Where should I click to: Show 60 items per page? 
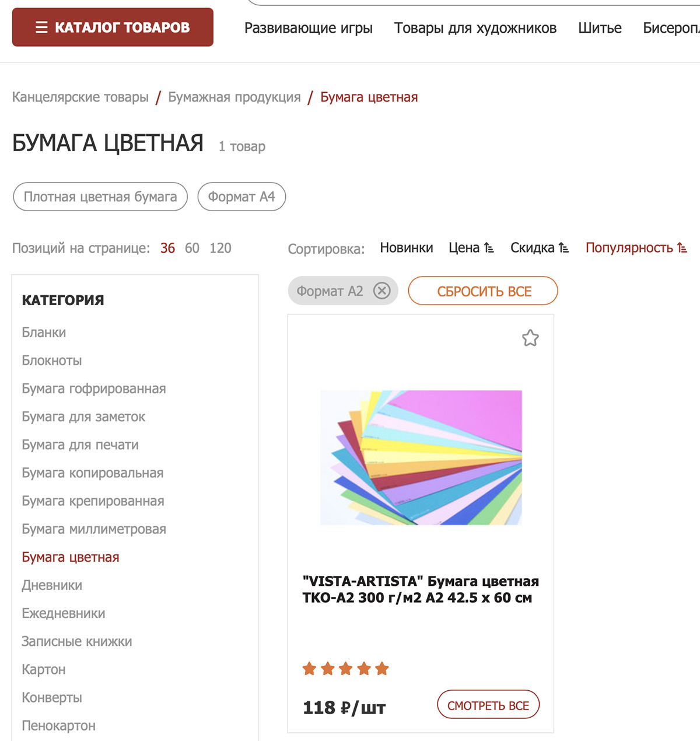(192, 248)
